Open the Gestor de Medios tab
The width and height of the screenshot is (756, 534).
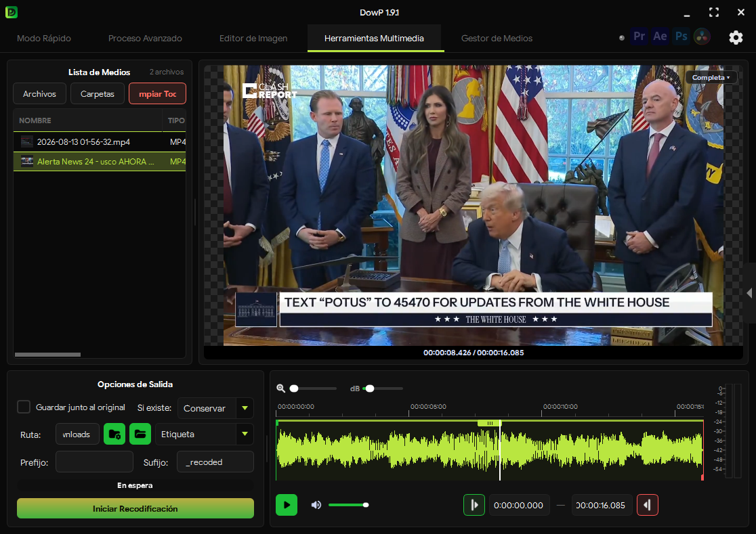click(x=497, y=38)
